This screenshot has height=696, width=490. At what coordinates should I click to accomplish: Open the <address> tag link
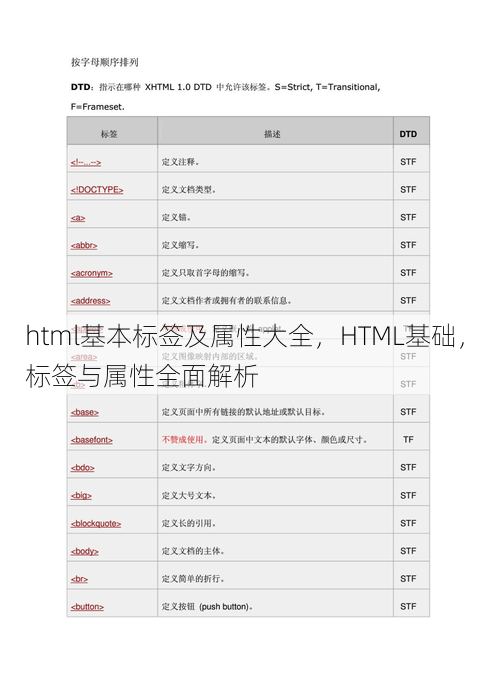[x=91, y=301]
